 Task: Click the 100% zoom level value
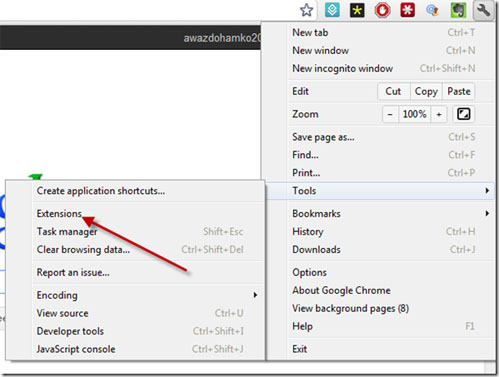[x=415, y=114]
